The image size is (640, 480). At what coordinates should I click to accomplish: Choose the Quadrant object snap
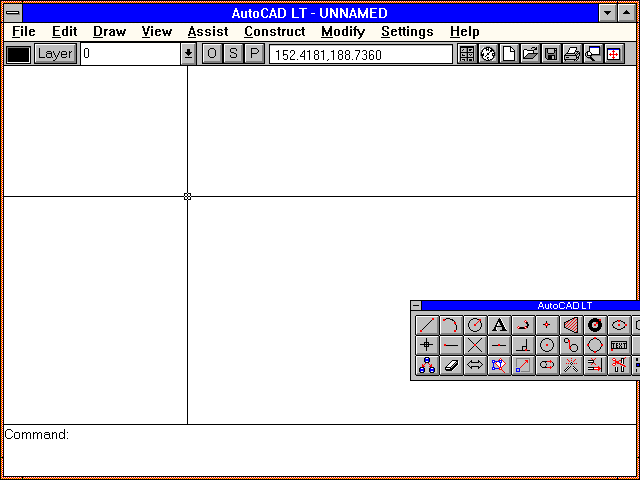[x=595, y=345]
